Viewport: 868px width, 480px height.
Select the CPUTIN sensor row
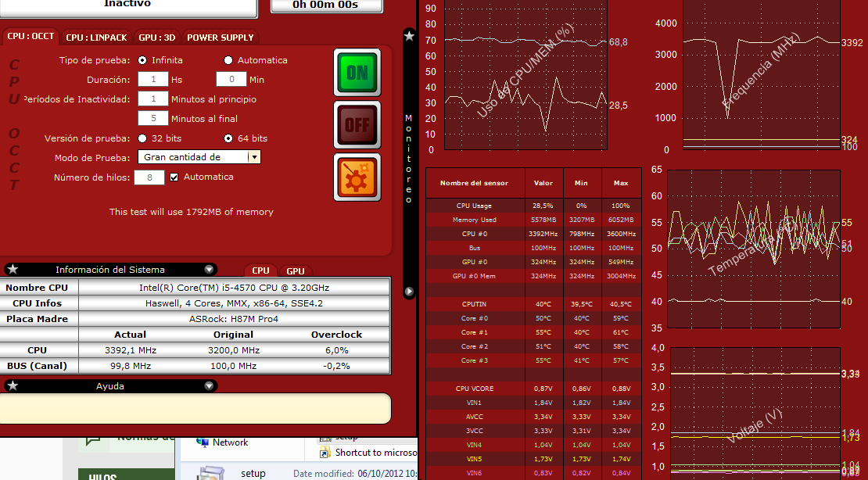(x=533, y=304)
